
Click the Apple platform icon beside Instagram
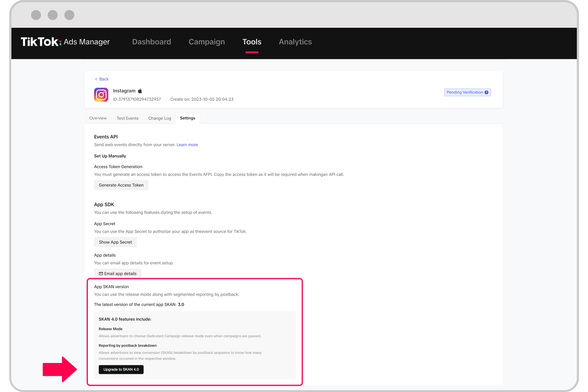click(x=140, y=91)
